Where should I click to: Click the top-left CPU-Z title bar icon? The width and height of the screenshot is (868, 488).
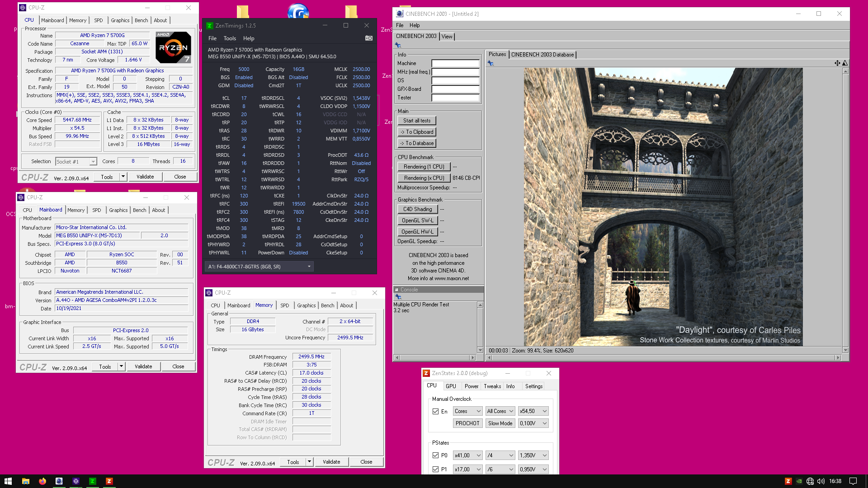pos(23,8)
